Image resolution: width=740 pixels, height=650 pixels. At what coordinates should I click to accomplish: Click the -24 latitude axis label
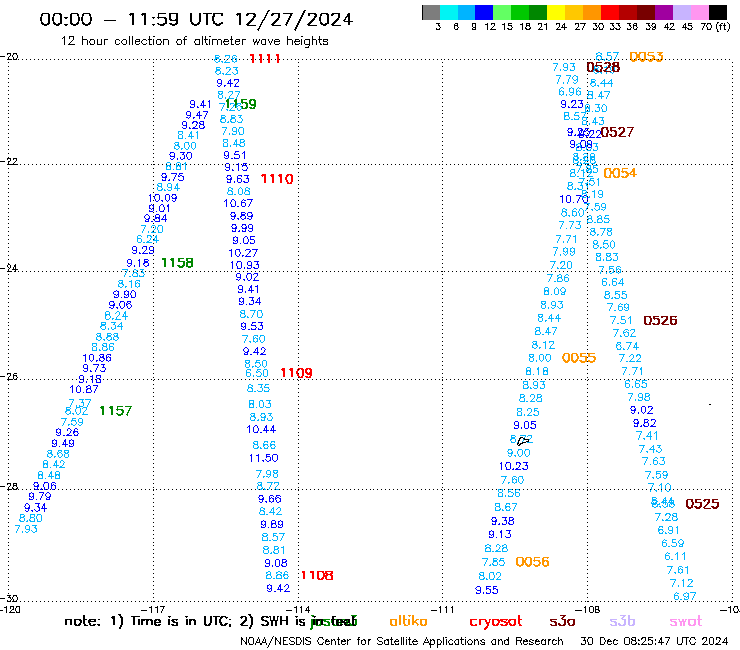pyautogui.click(x=9, y=268)
